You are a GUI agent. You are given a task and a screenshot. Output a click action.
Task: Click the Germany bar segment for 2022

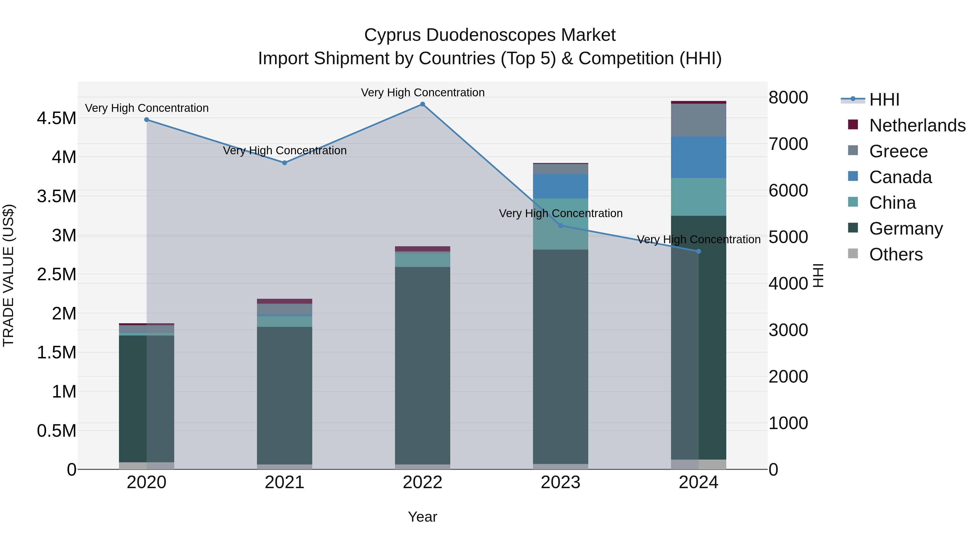click(x=422, y=365)
